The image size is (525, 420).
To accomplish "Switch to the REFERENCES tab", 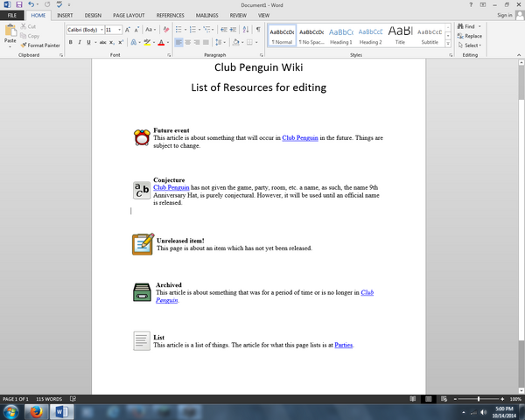I will (170, 16).
